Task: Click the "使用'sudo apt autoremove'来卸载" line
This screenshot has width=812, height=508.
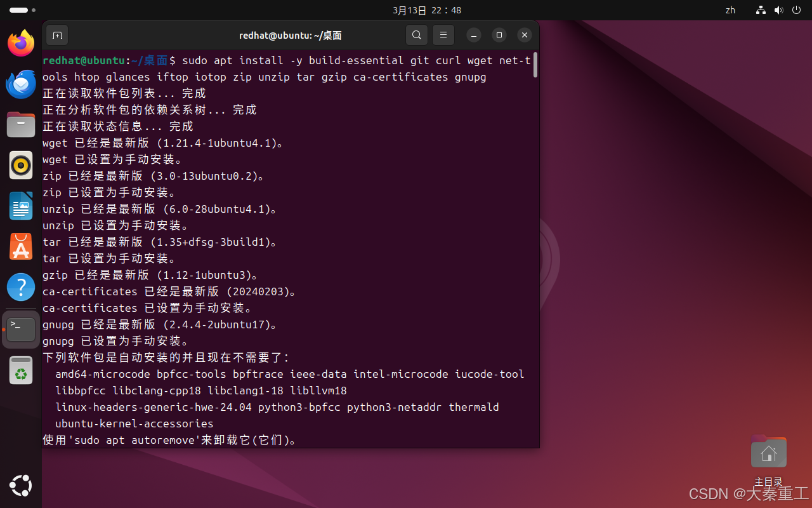Action: pos(169,440)
